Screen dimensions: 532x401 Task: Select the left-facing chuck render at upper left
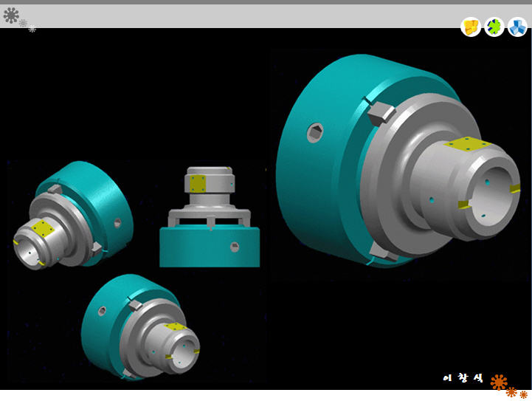click(x=73, y=216)
